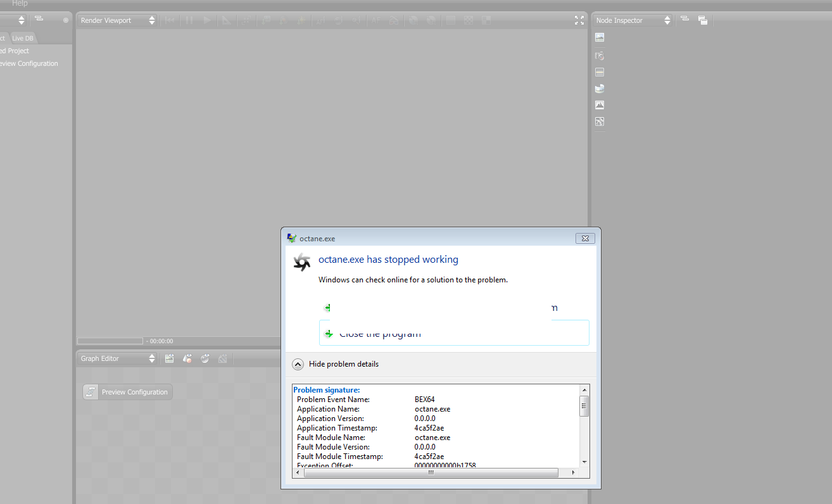Select Preview Configuration in the outliner tree
Image resolution: width=832 pixels, height=504 pixels.
29,63
